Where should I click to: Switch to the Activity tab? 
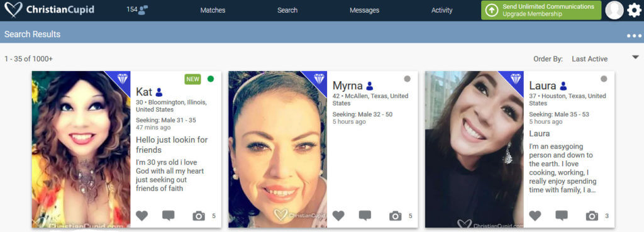(442, 10)
